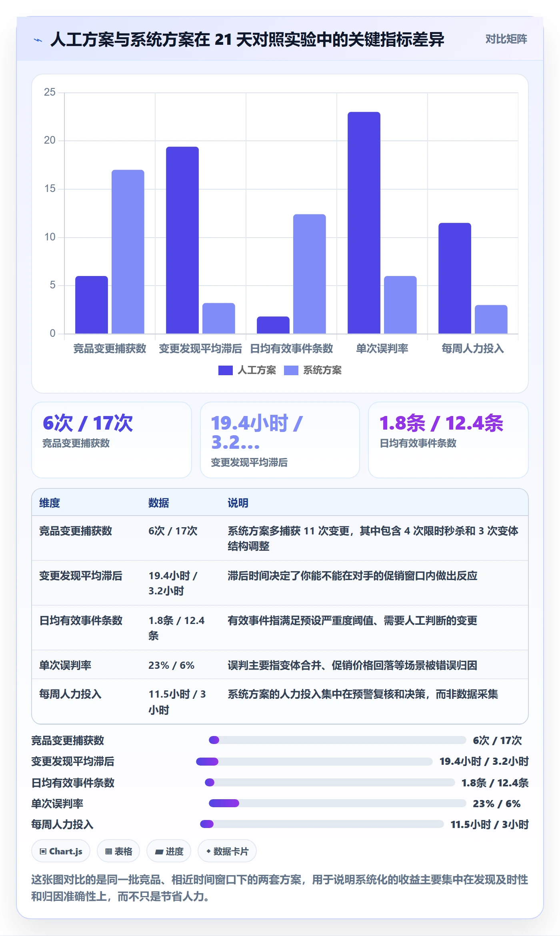The width and height of the screenshot is (560, 936).
Task: Toggle the 系统方案 legend swatch
Action: click(x=291, y=370)
